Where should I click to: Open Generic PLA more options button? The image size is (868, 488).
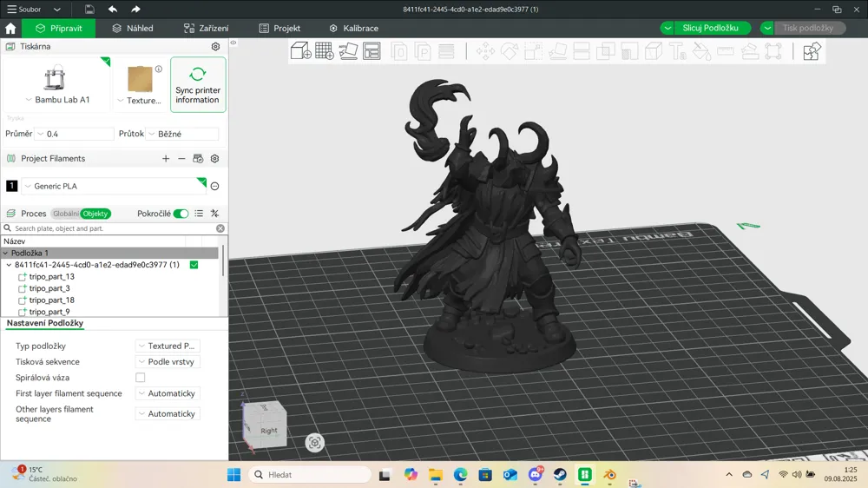pyautogui.click(x=214, y=186)
